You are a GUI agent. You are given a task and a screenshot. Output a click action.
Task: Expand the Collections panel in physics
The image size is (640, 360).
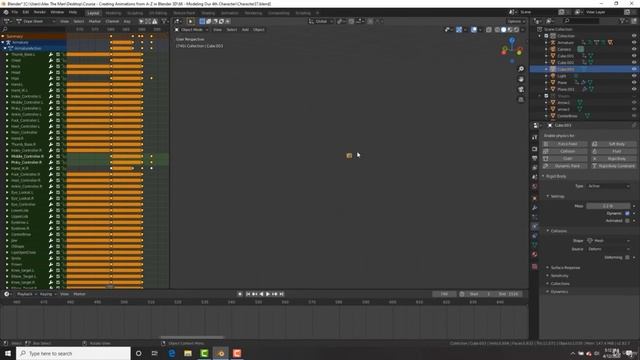point(560,284)
